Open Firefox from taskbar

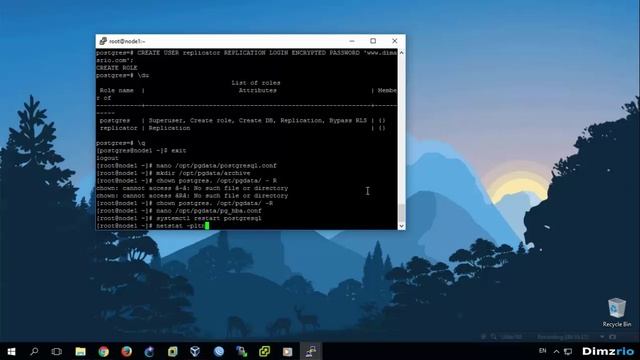126,351
